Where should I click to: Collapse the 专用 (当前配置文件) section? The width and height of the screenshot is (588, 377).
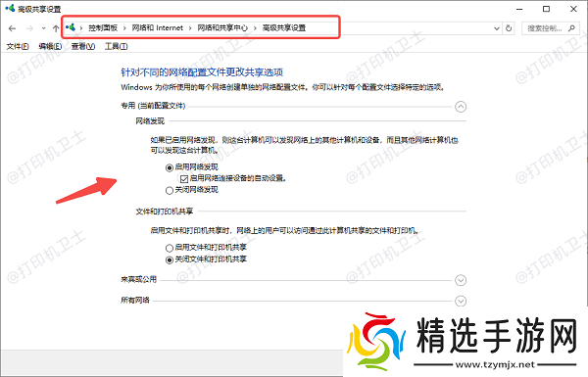click(x=461, y=107)
